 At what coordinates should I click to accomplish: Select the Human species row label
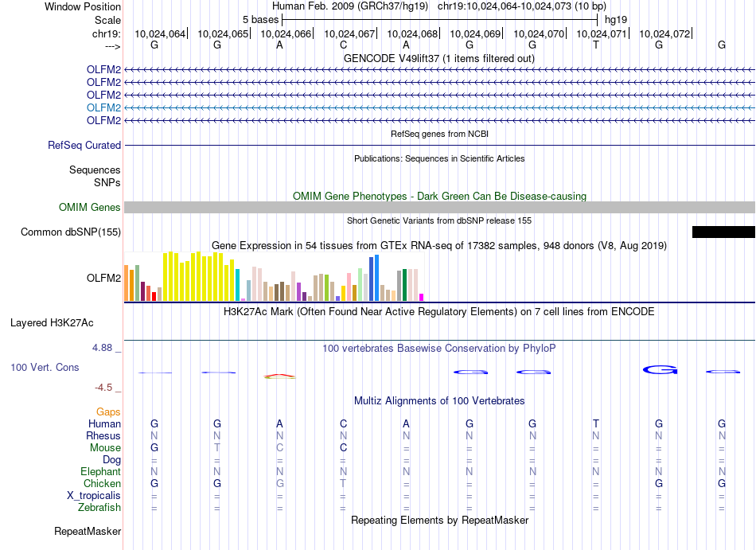pos(104,423)
